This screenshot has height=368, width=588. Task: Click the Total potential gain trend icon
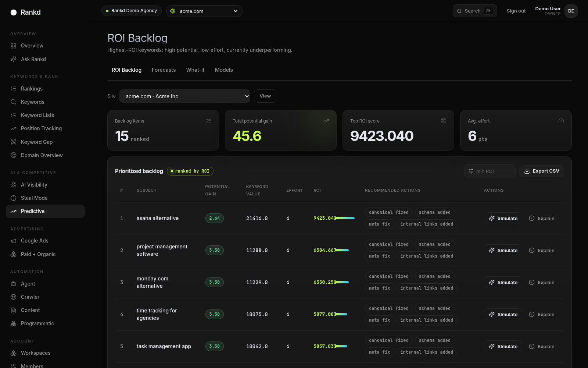point(326,121)
